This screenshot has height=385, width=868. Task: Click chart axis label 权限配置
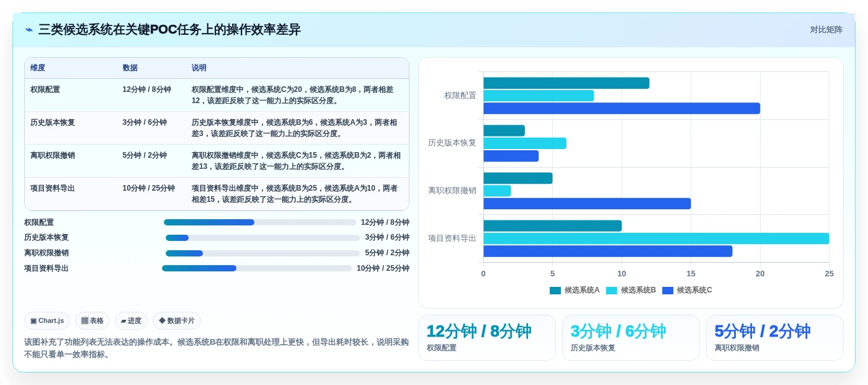pos(460,96)
